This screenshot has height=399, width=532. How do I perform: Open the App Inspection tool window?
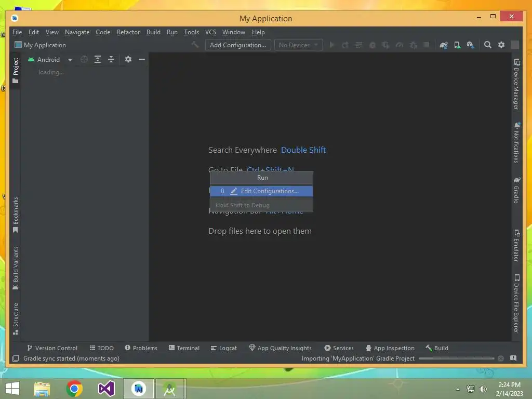pos(390,348)
